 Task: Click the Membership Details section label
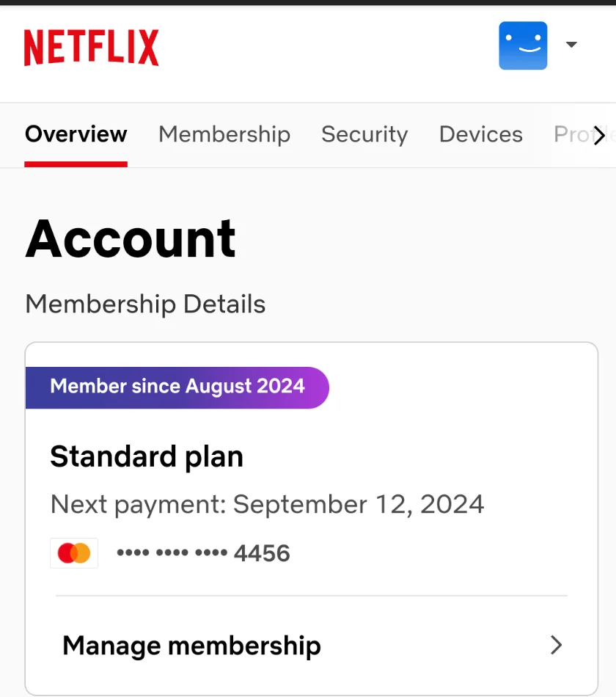click(x=145, y=304)
